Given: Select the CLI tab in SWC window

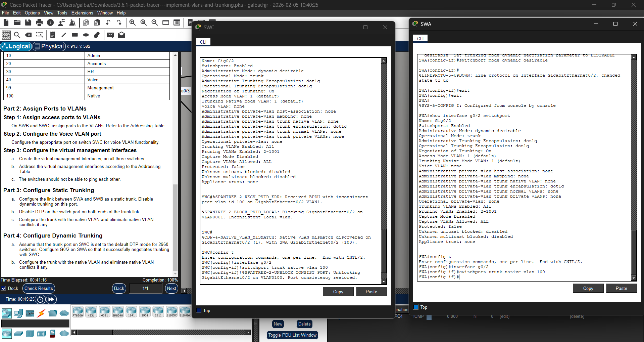Looking at the screenshot, I should tap(203, 42).
